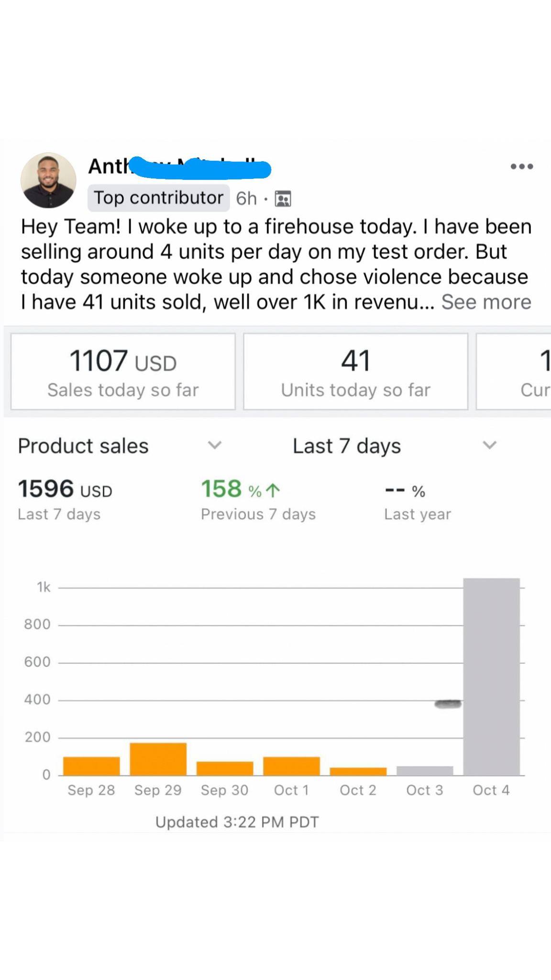Click the 6h post timestamp
The height and width of the screenshot is (980, 551).
click(246, 199)
